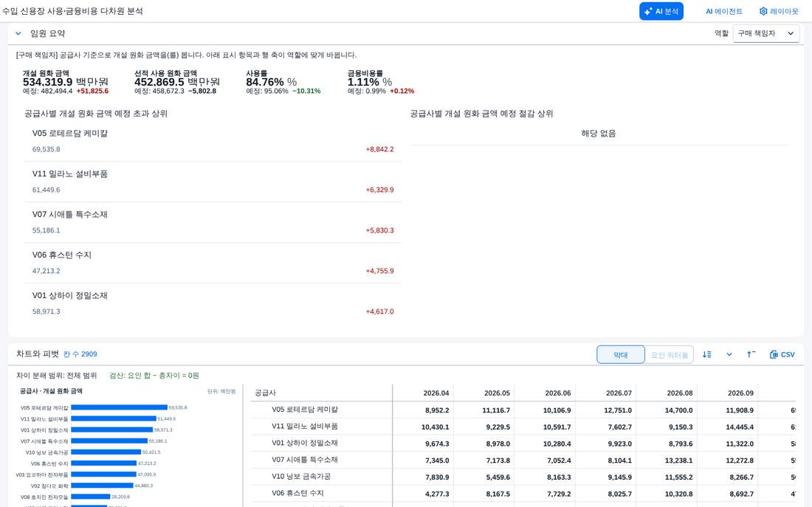Click the 452,869.5 선적 사용 원화 금액 KPI
812x507 pixels.
tap(177, 82)
